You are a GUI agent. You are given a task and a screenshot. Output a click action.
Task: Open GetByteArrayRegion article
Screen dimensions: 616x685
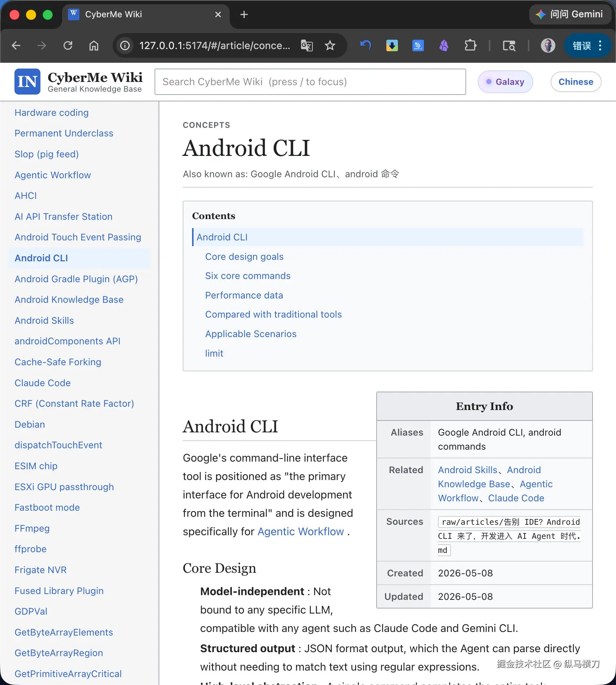[x=59, y=653]
